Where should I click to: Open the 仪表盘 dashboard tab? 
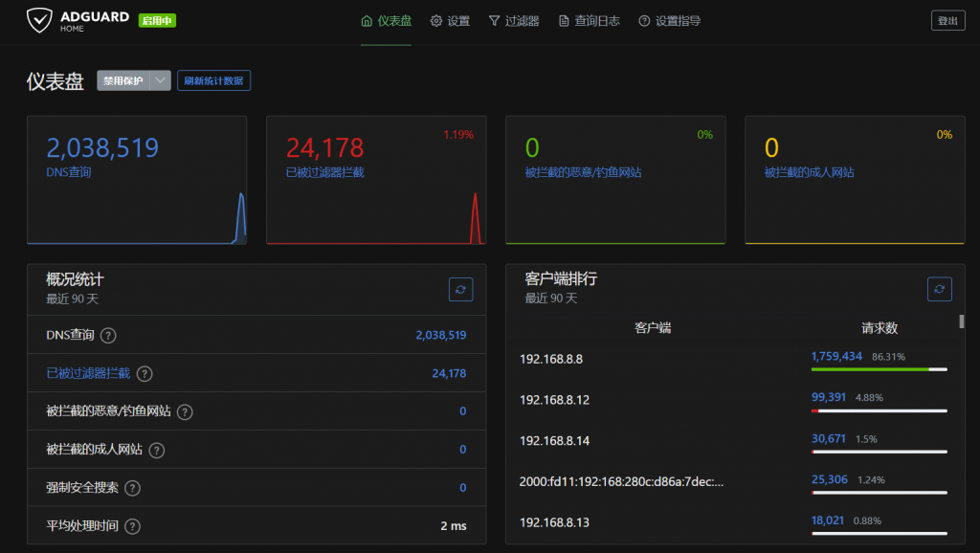[x=387, y=21]
